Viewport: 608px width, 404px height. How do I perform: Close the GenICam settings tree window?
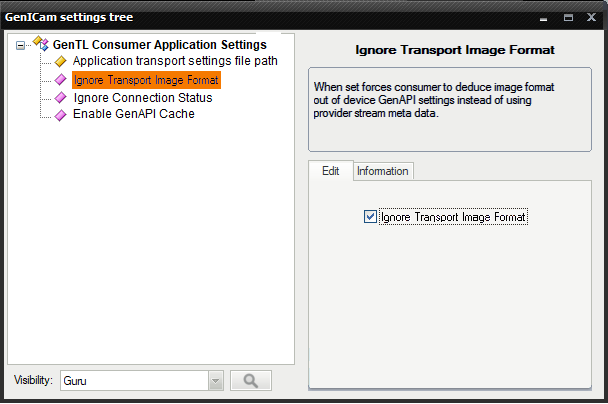[x=589, y=18]
